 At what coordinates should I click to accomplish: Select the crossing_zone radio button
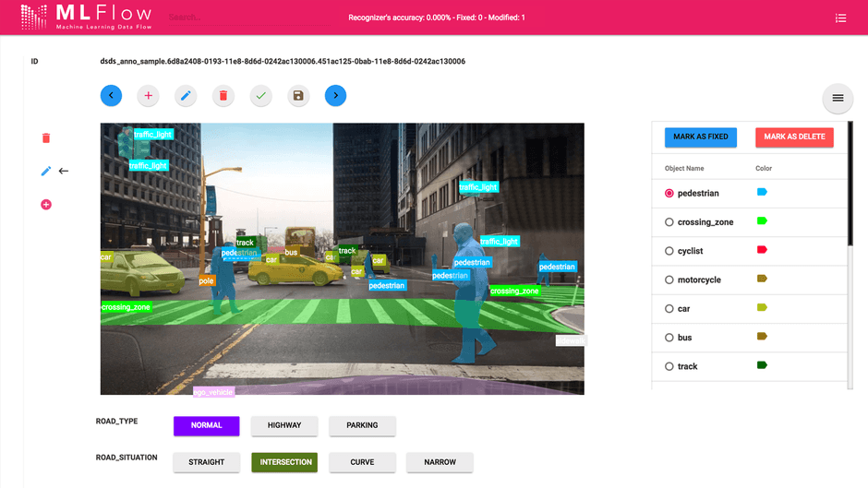coord(669,222)
